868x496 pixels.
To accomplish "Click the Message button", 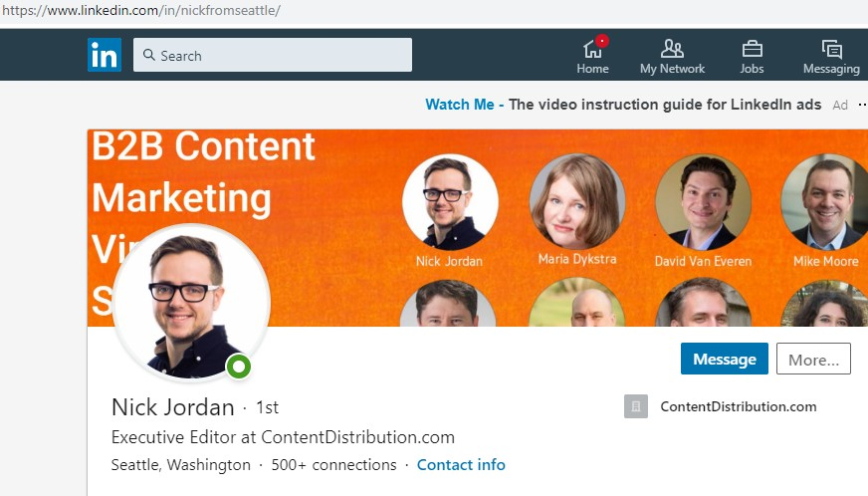I will point(724,359).
